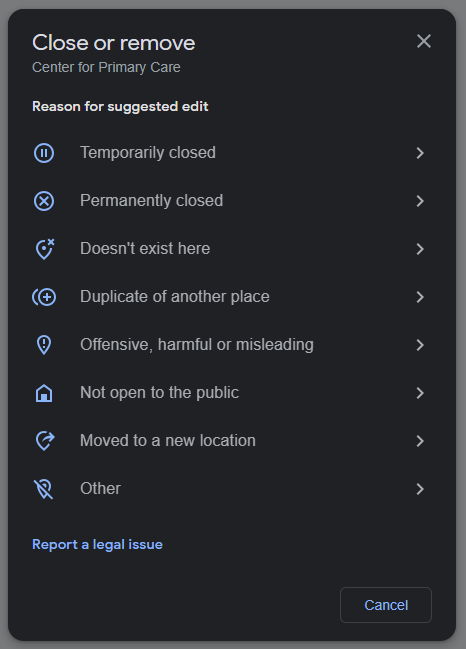466x649 pixels.
Task: Click the Permanently closed X-circle icon
Action: tap(44, 201)
